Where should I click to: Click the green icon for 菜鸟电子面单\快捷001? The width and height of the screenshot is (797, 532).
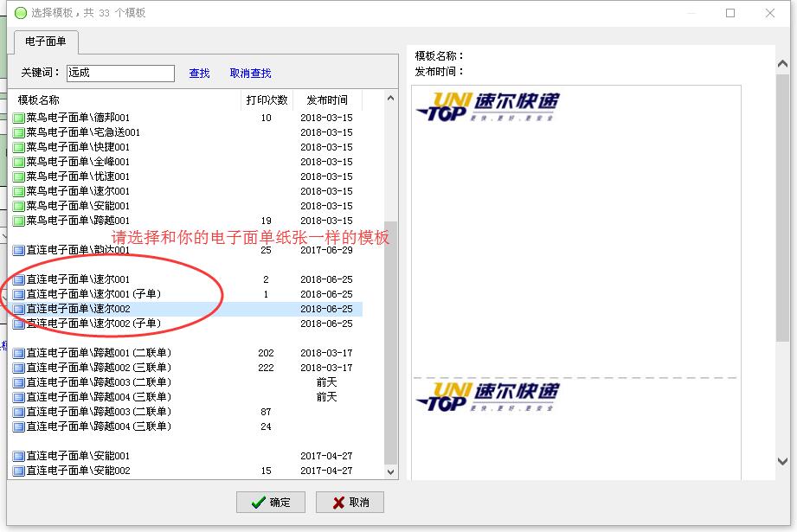point(19,147)
